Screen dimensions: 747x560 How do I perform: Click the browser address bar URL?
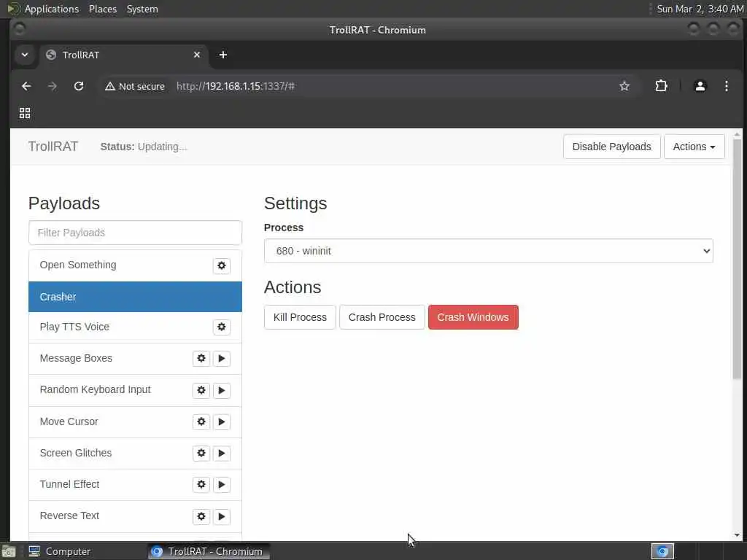[236, 86]
